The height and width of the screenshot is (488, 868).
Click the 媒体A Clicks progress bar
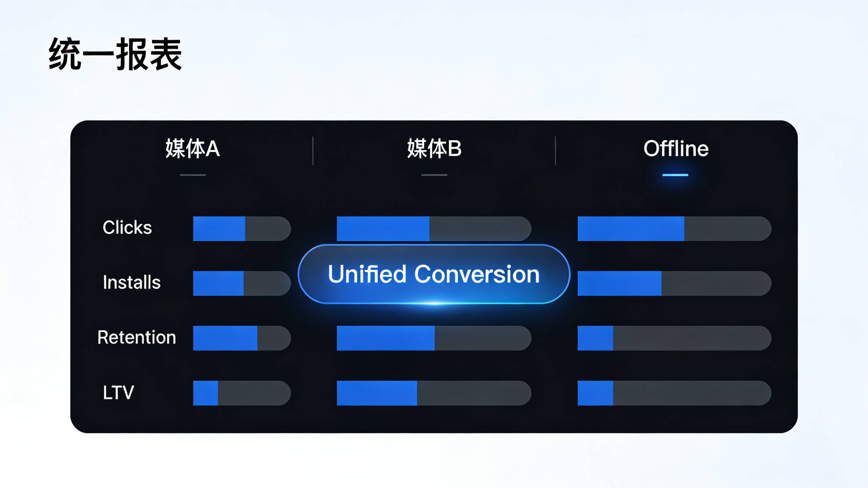[242, 229]
